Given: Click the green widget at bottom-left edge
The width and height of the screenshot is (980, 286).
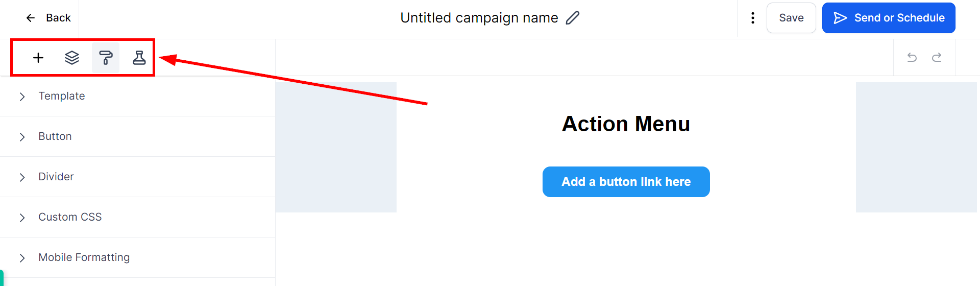Looking at the screenshot, I should tap(2, 278).
